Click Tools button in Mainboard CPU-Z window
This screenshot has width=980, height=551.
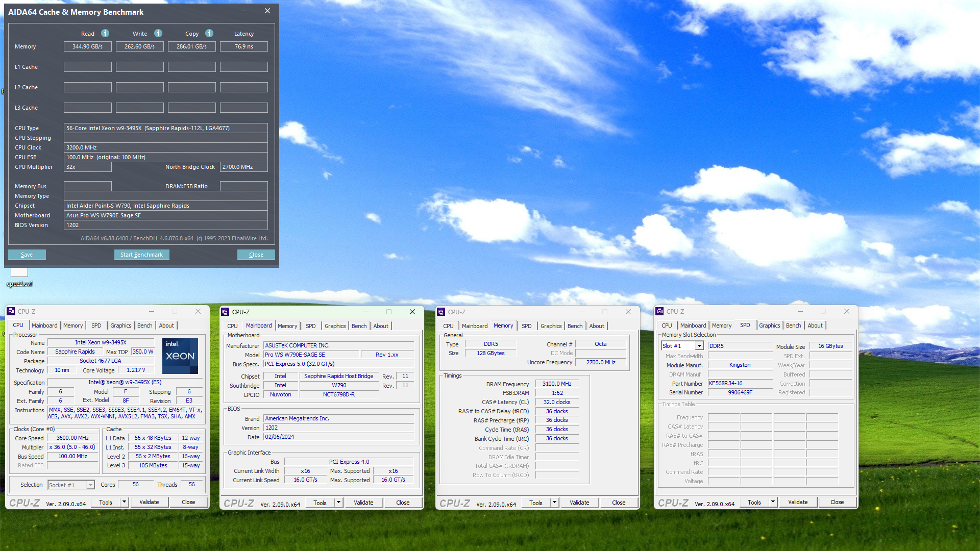pos(320,503)
